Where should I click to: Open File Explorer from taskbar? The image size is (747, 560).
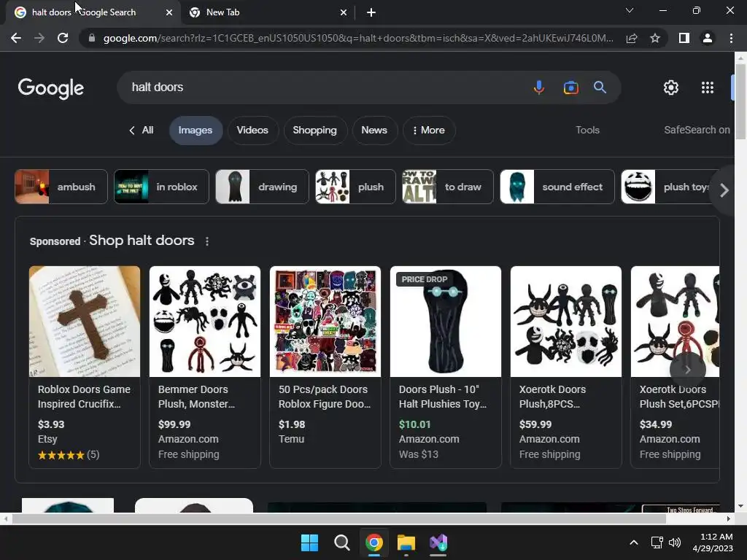406,542
